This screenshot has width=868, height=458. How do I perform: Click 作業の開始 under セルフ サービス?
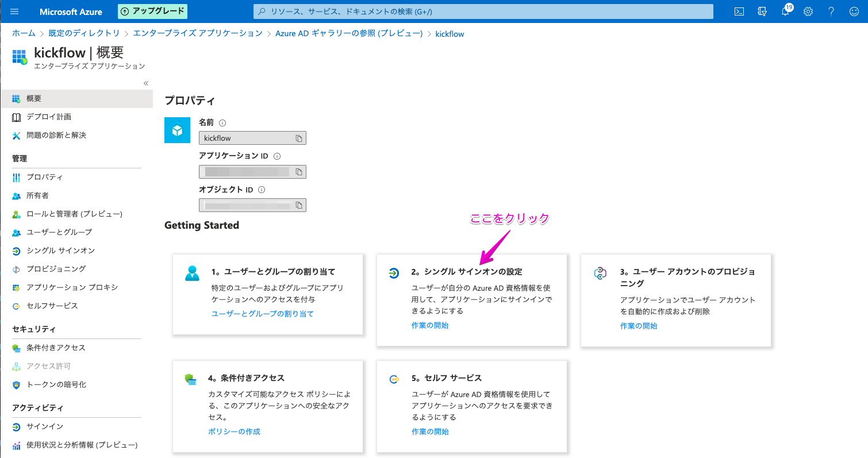point(430,432)
